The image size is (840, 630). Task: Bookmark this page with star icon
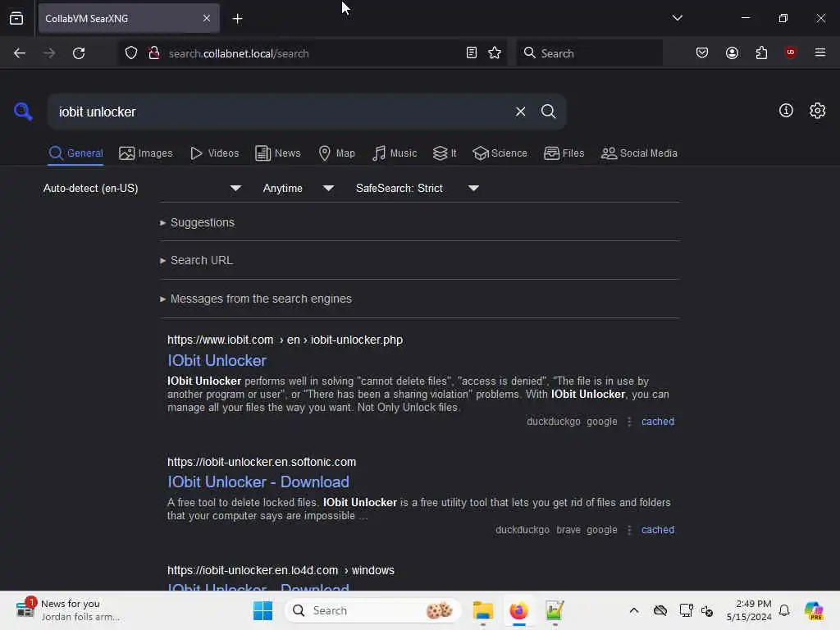pyautogui.click(x=495, y=52)
